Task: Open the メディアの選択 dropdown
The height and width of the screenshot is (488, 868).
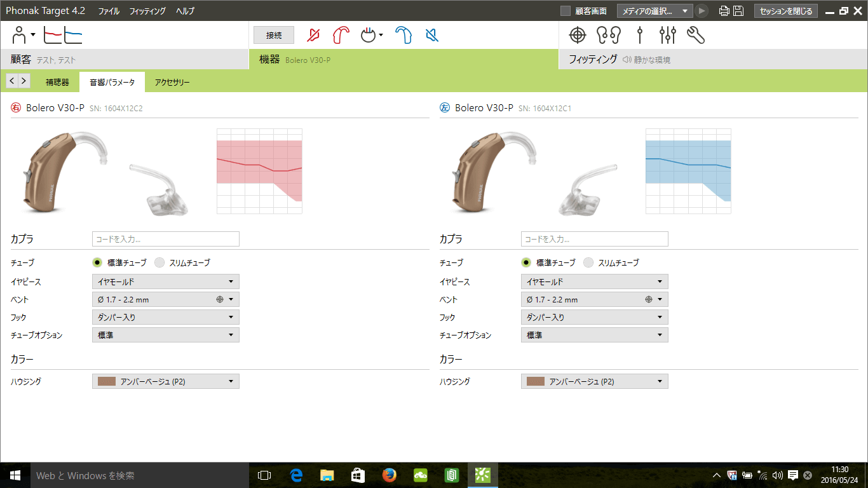Action: click(655, 11)
